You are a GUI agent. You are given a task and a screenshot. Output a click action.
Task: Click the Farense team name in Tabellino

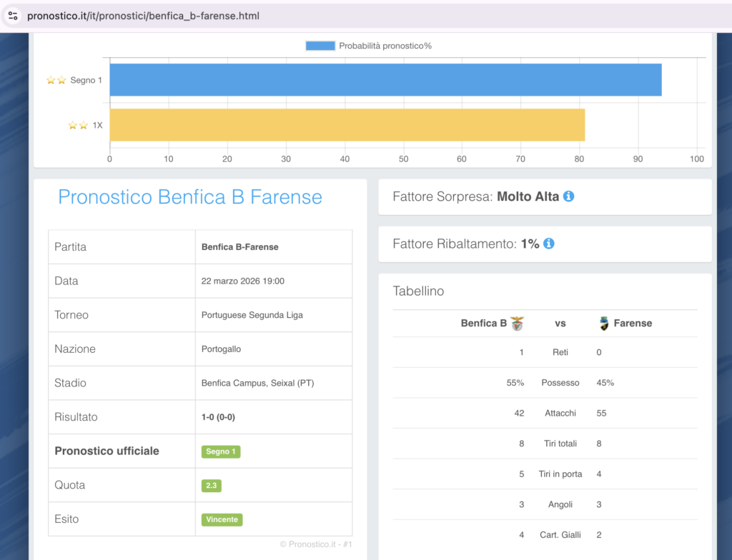(633, 324)
